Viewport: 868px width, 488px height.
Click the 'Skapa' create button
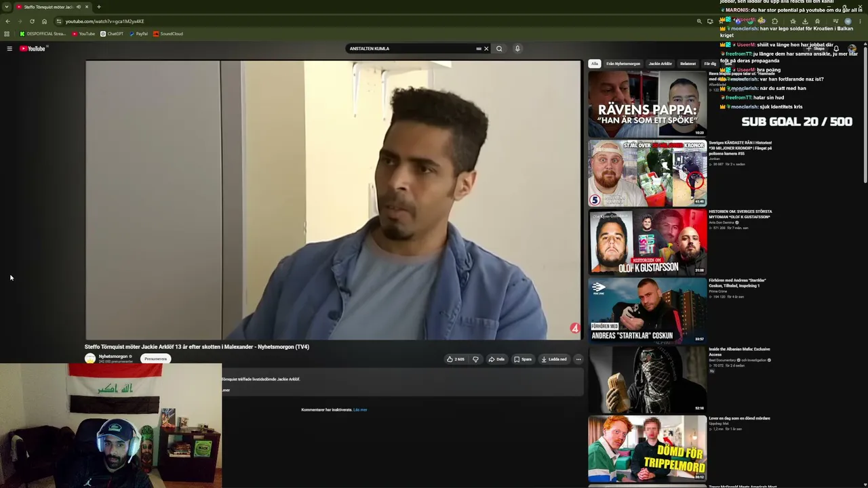[816, 49]
